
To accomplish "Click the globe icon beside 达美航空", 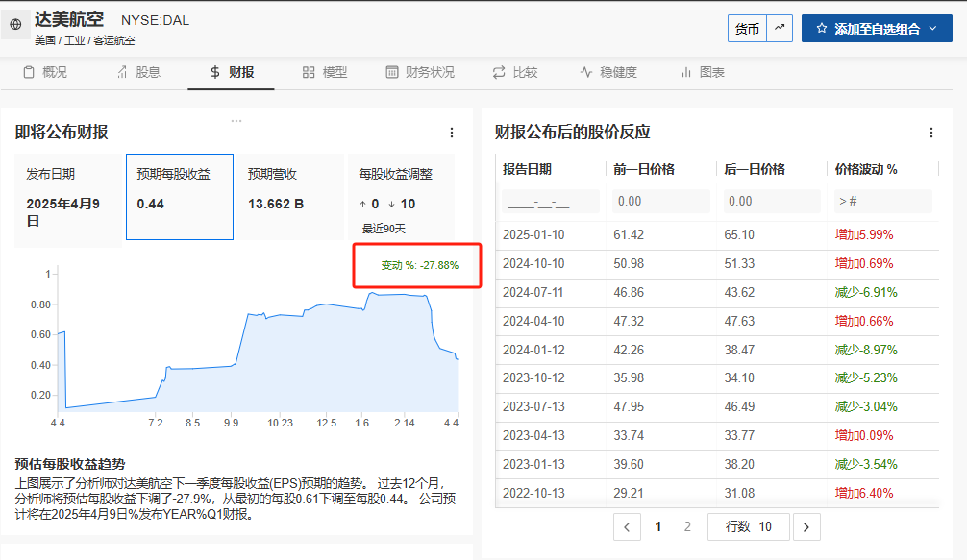I will pos(15,25).
